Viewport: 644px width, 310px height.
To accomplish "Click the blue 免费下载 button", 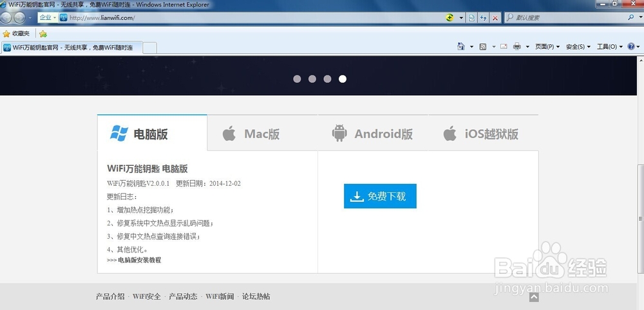I will click(380, 196).
